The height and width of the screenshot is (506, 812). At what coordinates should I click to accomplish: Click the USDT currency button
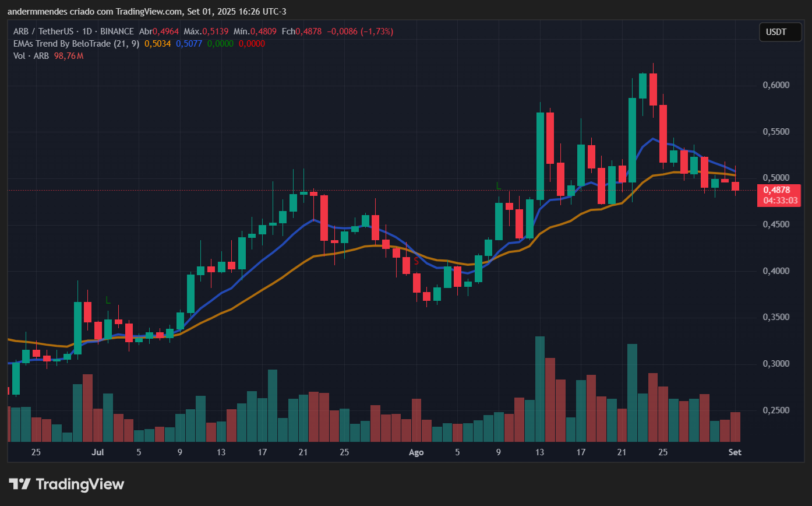(780, 32)
